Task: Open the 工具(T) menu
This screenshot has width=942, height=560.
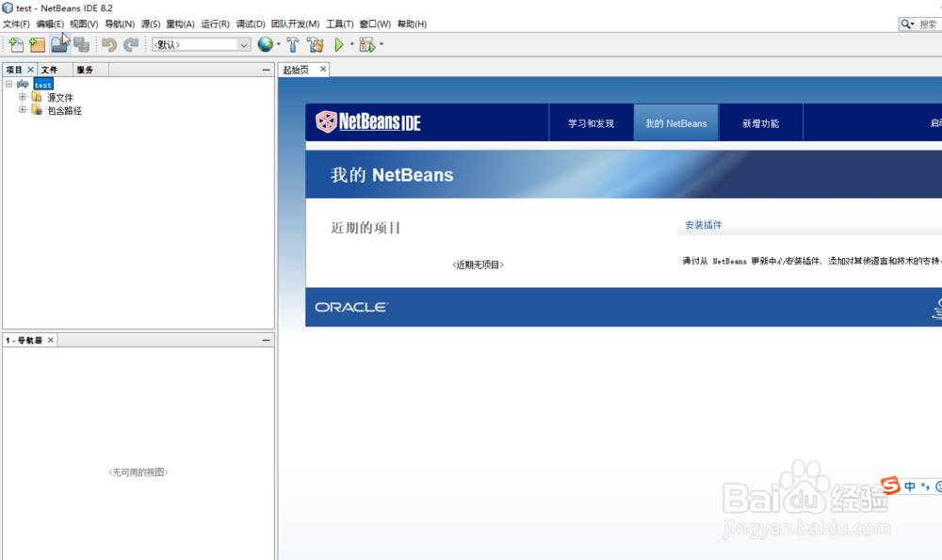Action: tap(339, 24)
